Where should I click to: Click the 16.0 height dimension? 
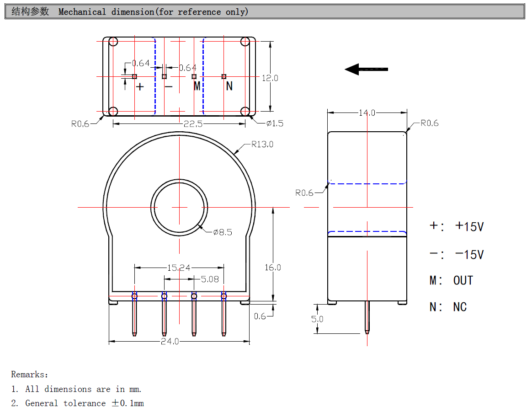pos(273,268)
